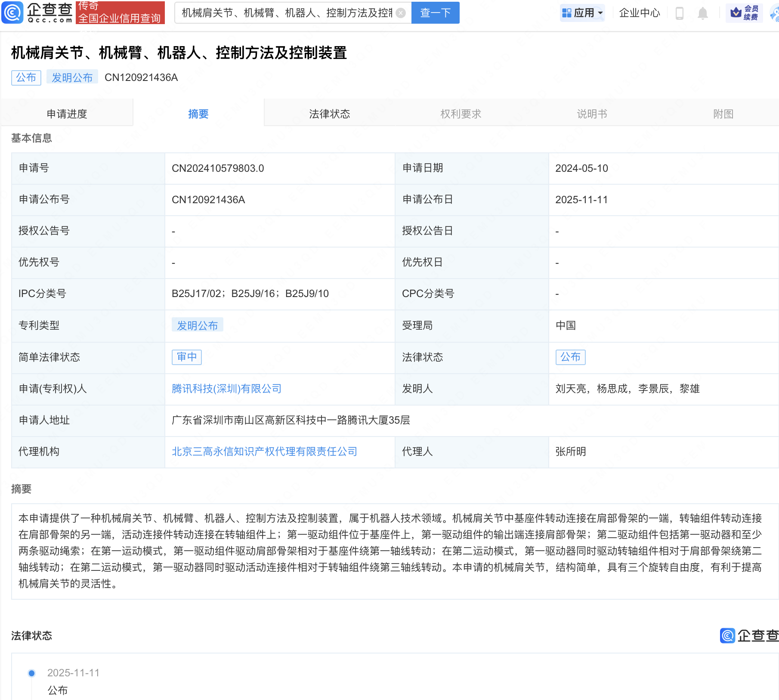
Task: Click the 查一下 search button
Action: (435, 13)
